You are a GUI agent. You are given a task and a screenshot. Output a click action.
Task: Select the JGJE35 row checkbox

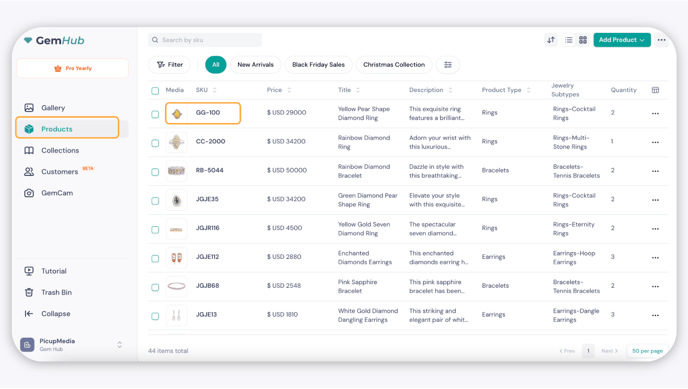(155, 201)
